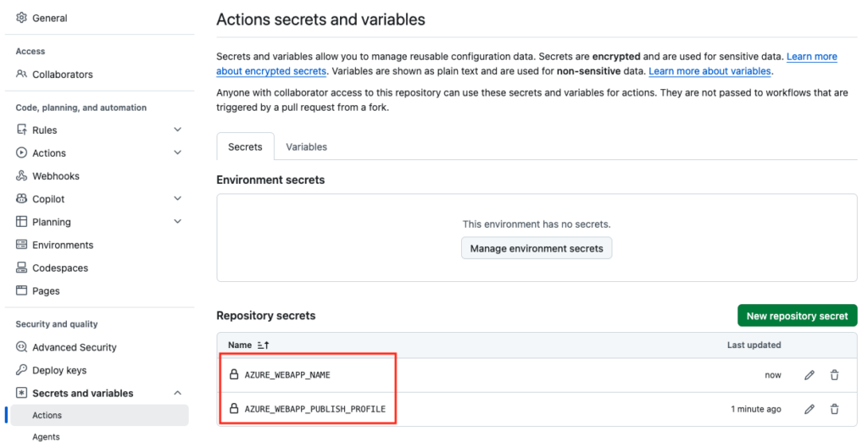
Task: Click the New repository secret button
Action: pyautogui.click(x=797, y=316)
